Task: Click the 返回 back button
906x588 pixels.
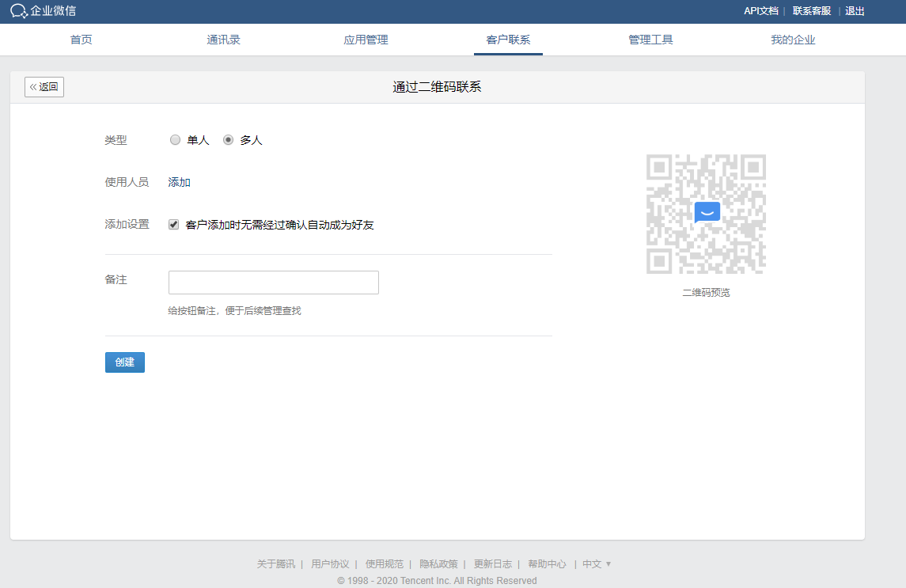Action: coord(44,87)
